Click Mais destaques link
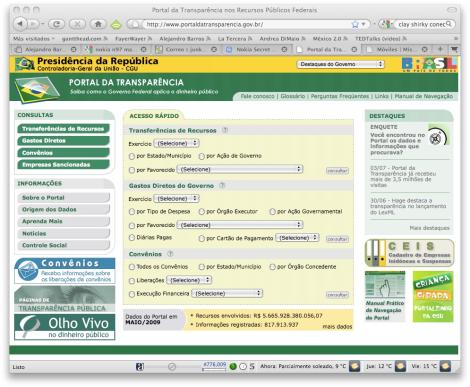 429,228
